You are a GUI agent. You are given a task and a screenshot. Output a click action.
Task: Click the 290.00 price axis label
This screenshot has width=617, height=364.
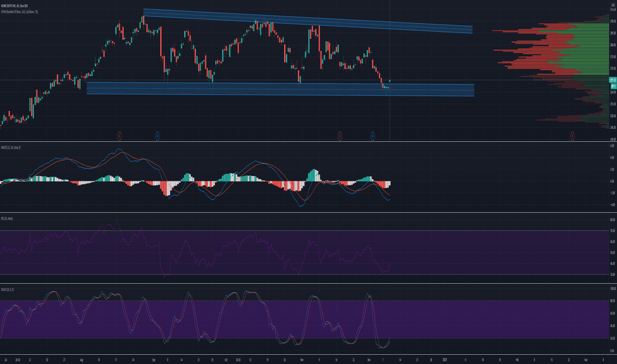click(612, 21)
